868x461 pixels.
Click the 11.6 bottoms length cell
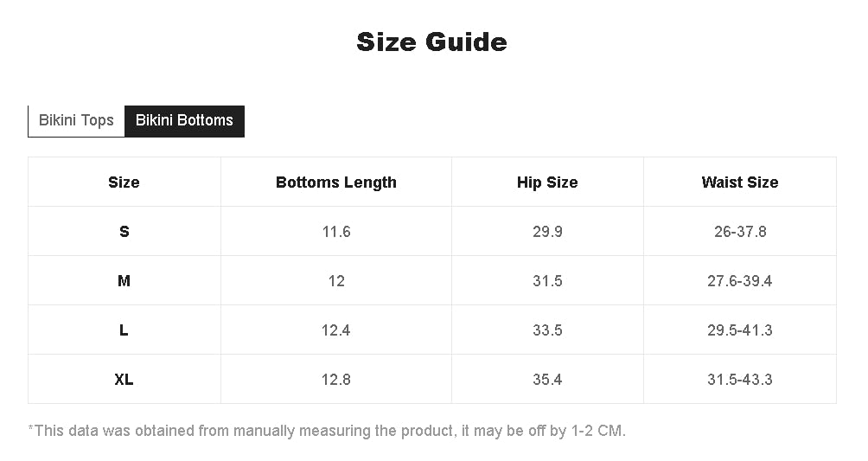tap(335, 232)
